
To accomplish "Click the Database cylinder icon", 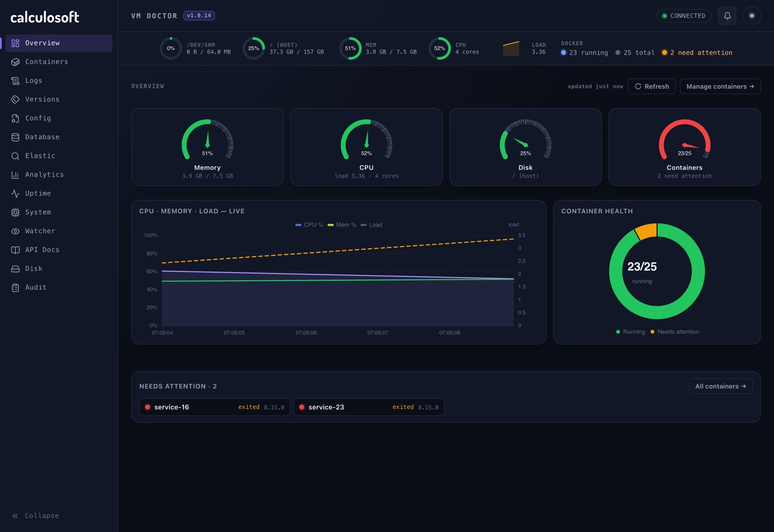I will 15,137.
